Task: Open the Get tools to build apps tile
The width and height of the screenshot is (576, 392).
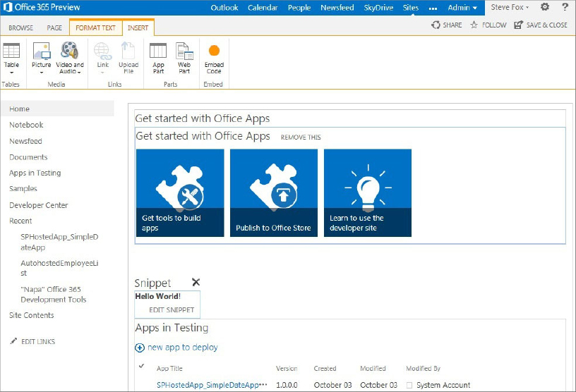Action: coord(180,192)
